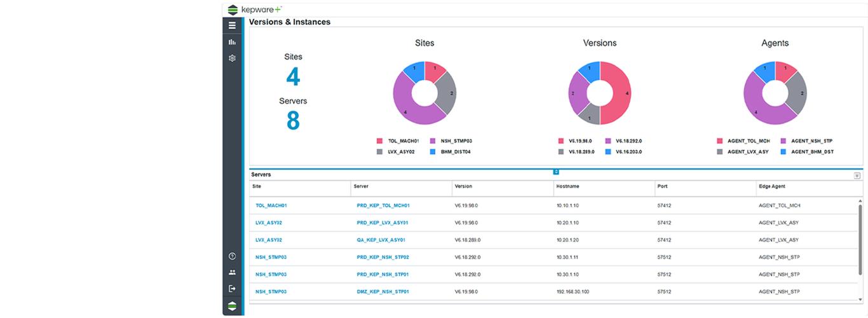The image size is (868, 318).
Task: Sort by the Version column header
Action: [x=463, y=186]
